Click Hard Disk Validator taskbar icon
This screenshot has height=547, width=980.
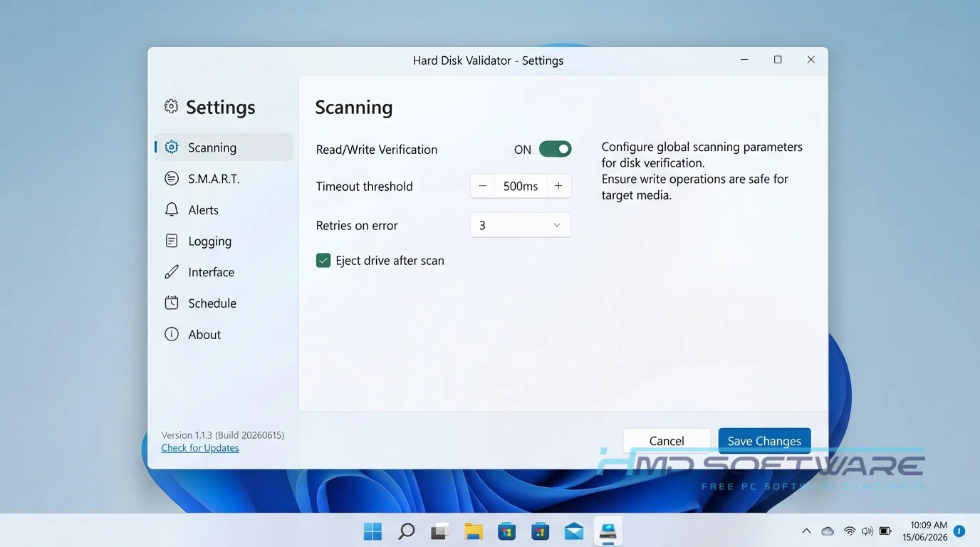click(608, 531)
